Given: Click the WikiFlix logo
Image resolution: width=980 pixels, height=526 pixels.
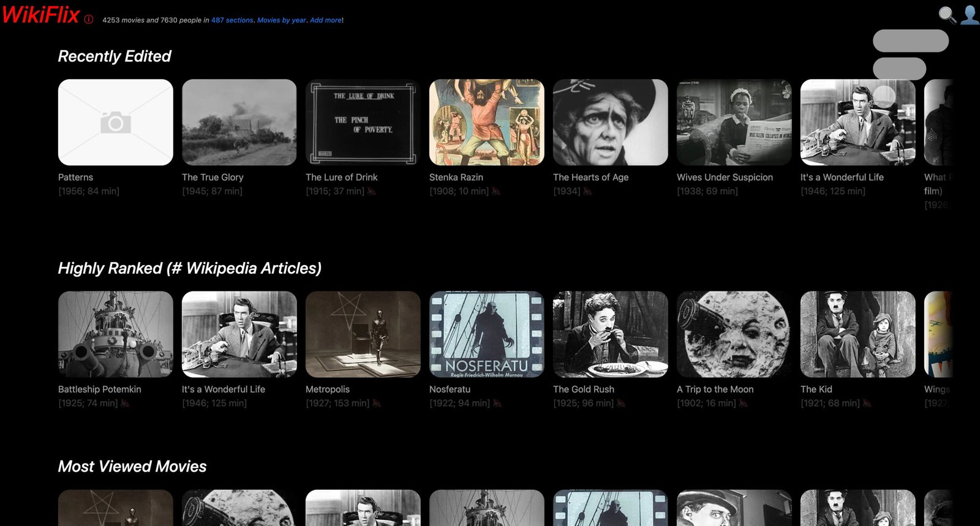Looking at the screenshot, I should tap(40, 15).
